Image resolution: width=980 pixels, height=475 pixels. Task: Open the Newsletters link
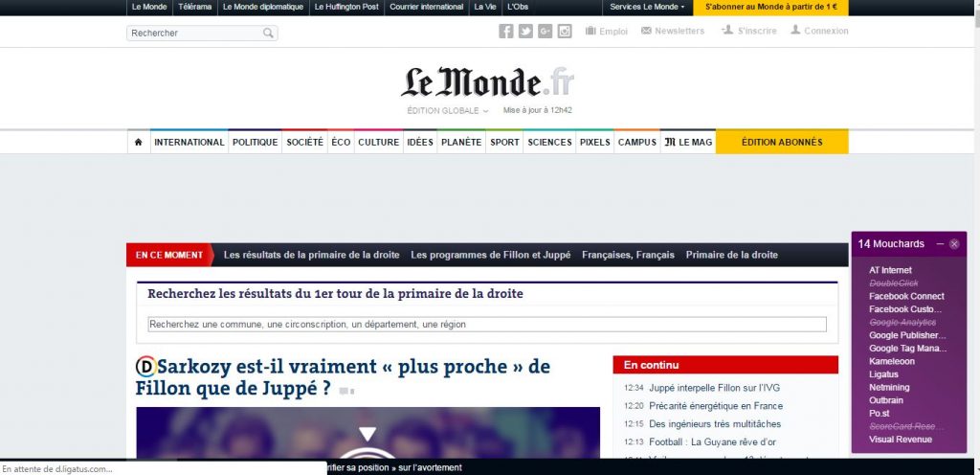[673, 31]
